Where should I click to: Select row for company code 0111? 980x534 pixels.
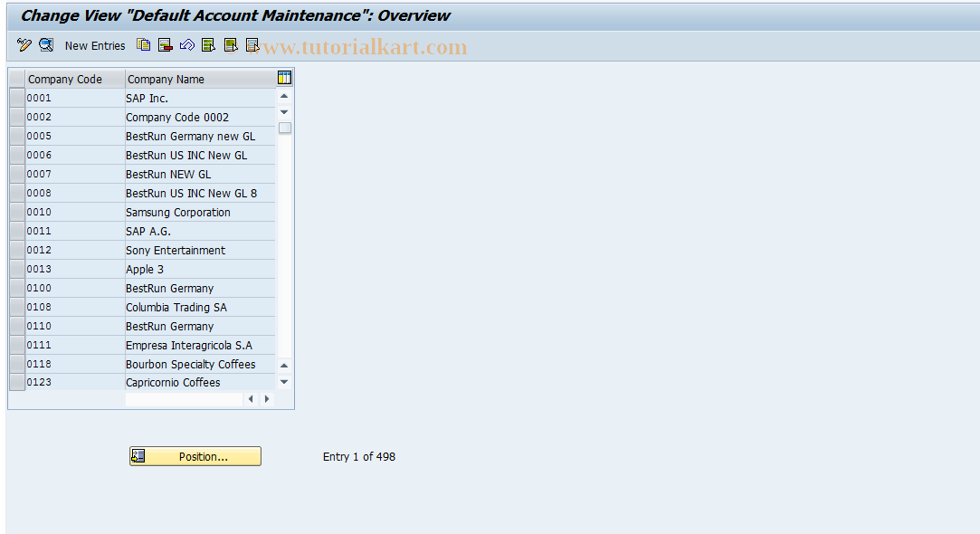click(17, 345)
